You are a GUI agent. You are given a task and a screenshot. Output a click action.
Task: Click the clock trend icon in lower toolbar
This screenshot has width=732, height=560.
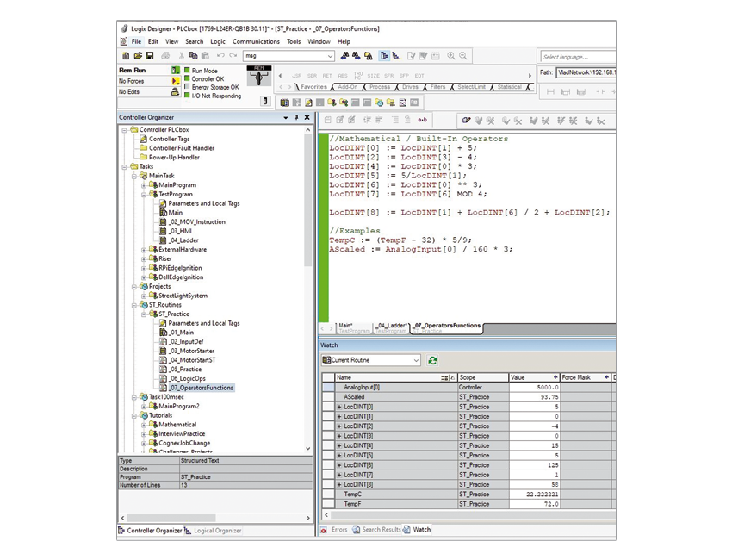[379, 103]
